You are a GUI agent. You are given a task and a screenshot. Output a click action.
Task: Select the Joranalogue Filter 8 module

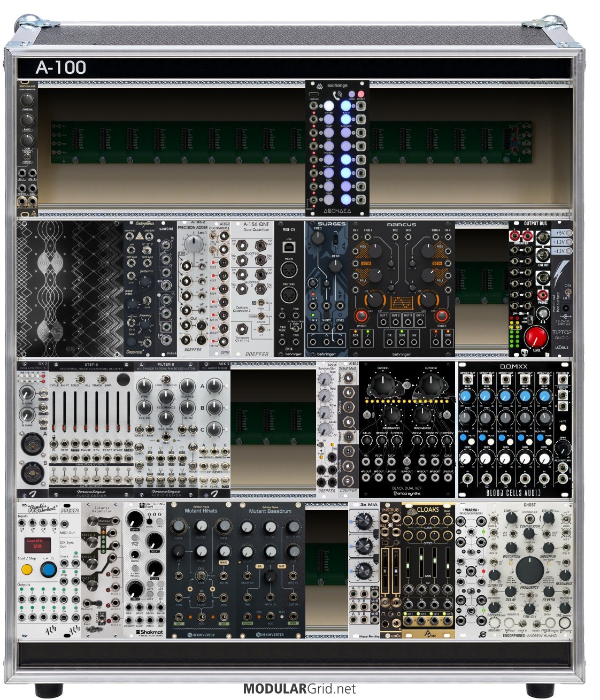(x=166, y=430)
